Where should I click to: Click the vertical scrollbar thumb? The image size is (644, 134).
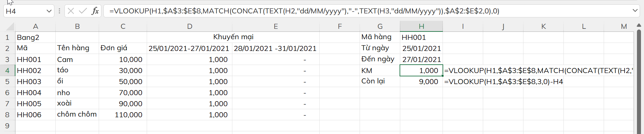click(639, 80)
